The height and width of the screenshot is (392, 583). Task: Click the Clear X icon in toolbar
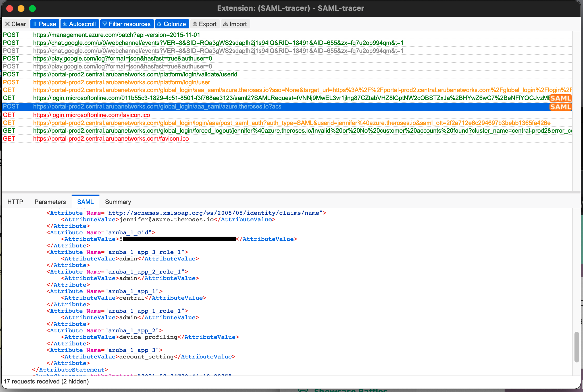7,24
